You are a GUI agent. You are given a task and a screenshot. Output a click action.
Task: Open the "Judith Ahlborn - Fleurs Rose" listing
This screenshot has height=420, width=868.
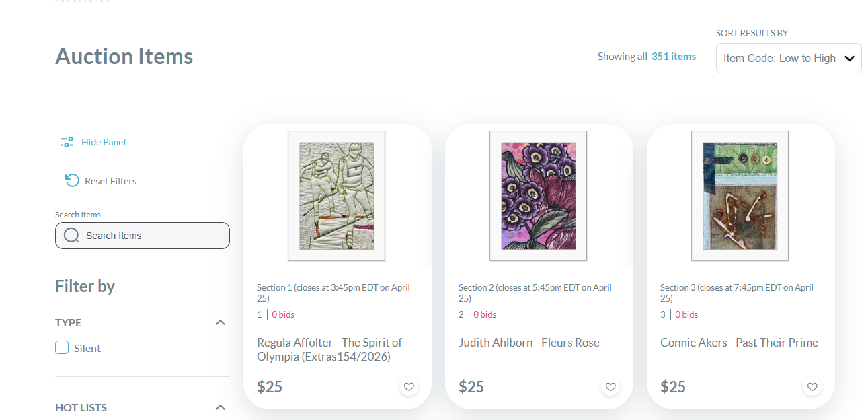pos(528,342)
